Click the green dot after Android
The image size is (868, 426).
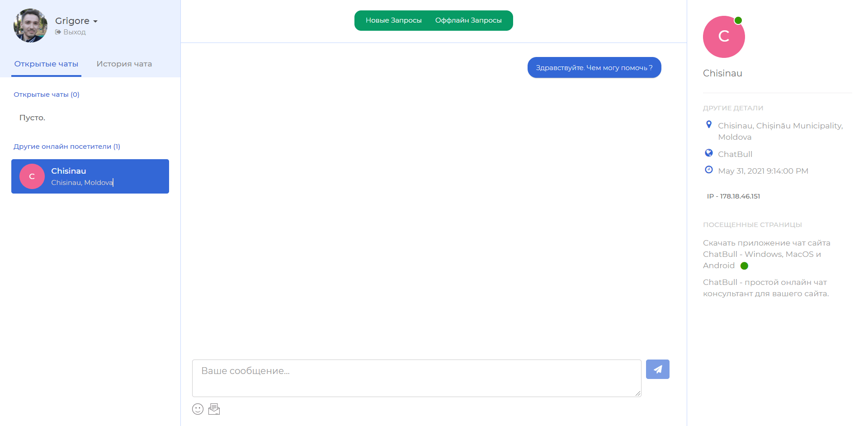coord(744,266)
